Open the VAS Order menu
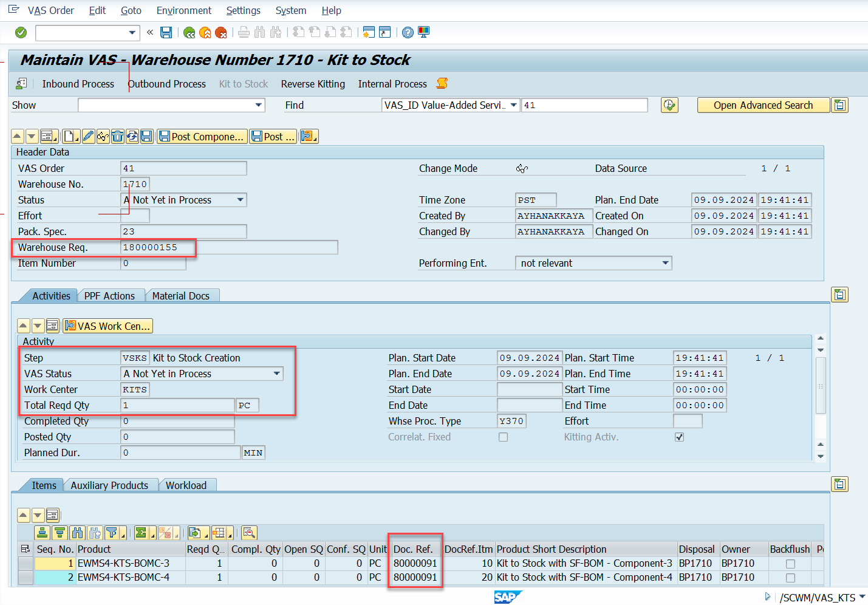The height and width of the screenshot is (605, 868). pos(51,10)
